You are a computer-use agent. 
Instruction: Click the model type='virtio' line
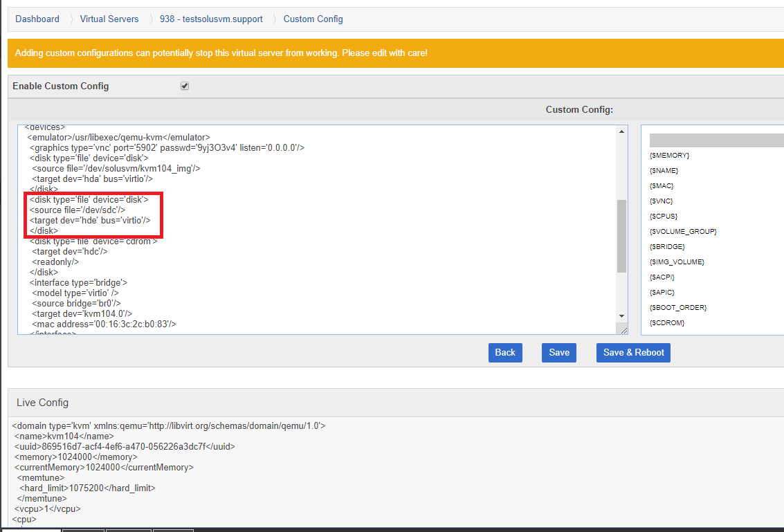pos(75,293)
